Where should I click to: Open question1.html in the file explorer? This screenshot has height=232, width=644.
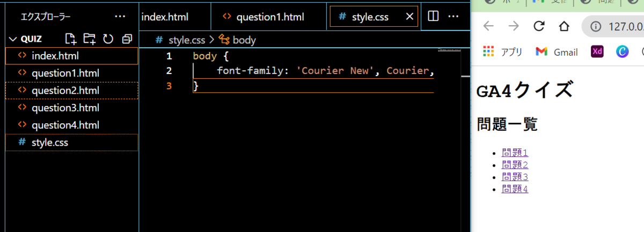(72, 73)
